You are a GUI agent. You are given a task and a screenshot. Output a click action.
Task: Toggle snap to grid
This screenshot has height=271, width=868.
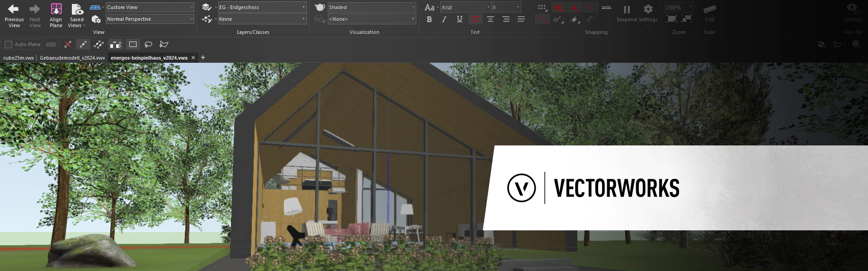pos(542,8)
